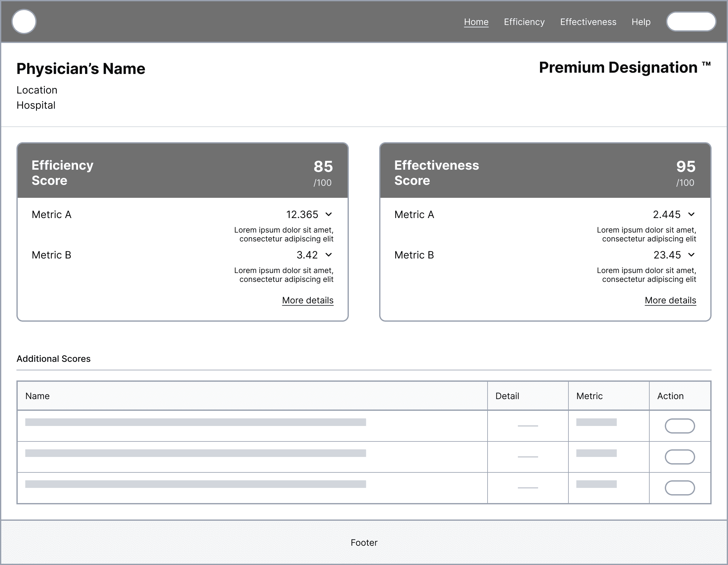Expand Effectiveness Metric B chevron

click(x=691, y=255)
